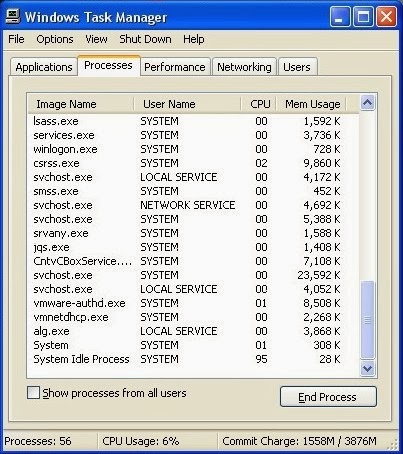This screenshot has height=454, width=403.
Task: Open the Options menu
Action: pos(55,39)
